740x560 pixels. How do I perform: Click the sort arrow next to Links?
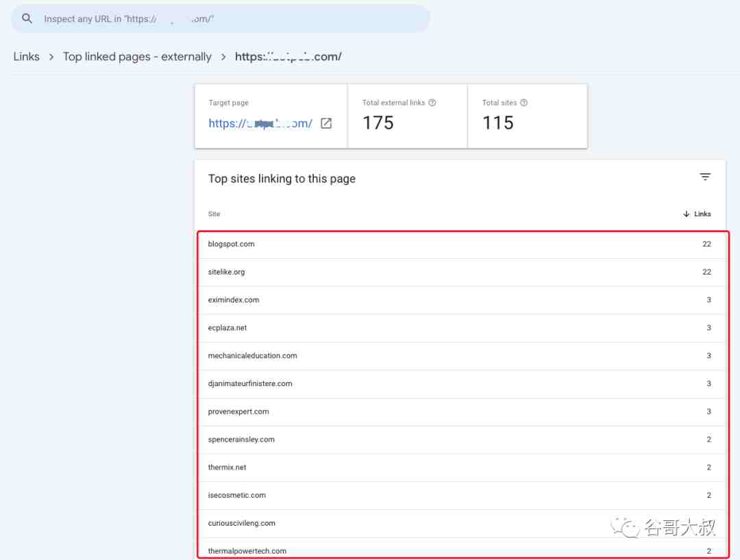click(x=686, y=214)
